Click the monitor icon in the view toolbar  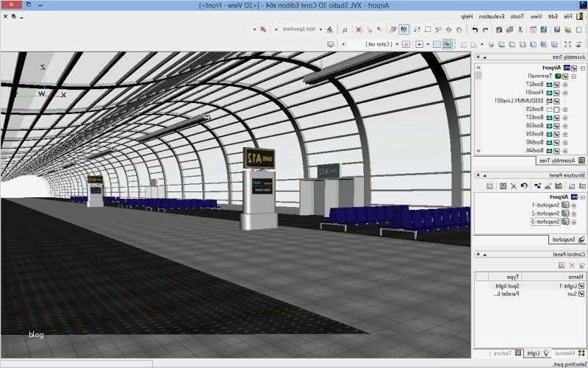[x=331, y=44]
